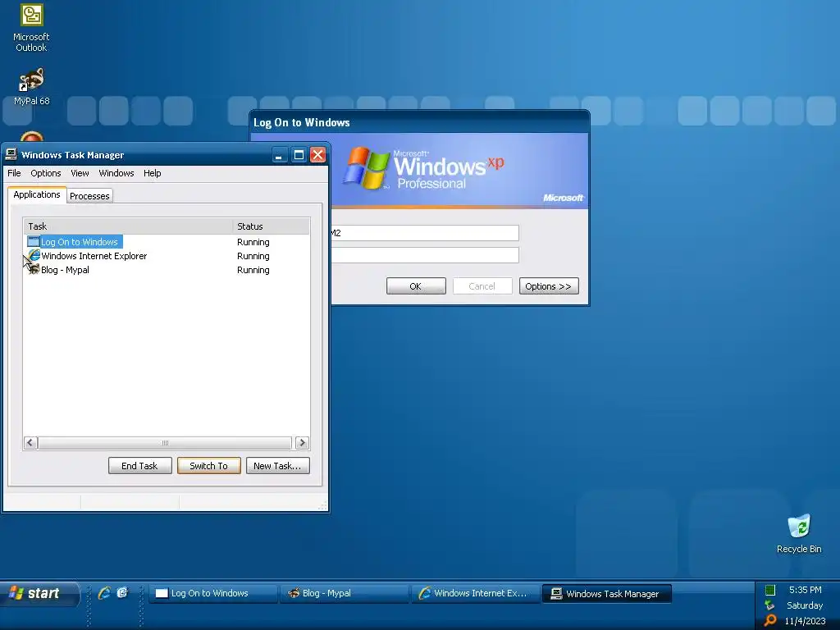This screenshot has width=840, height=630.
Task: Click the password field in logon dialog
Action: click(425, 255)
